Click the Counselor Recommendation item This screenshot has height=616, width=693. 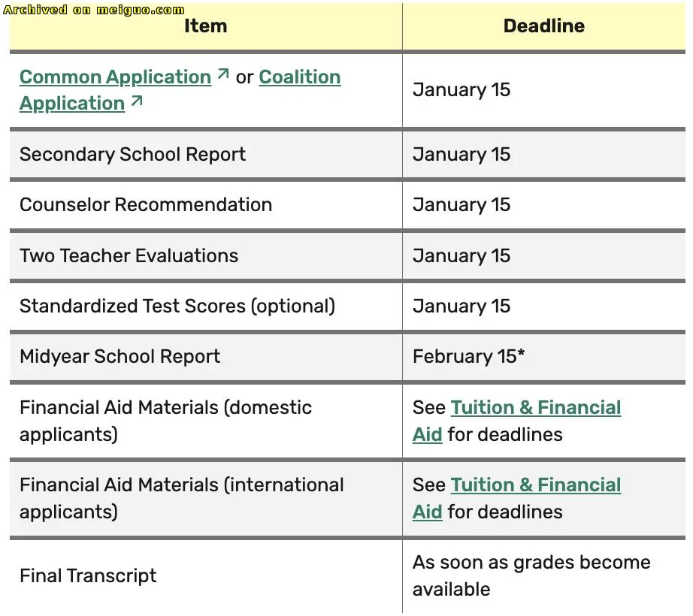146,205
